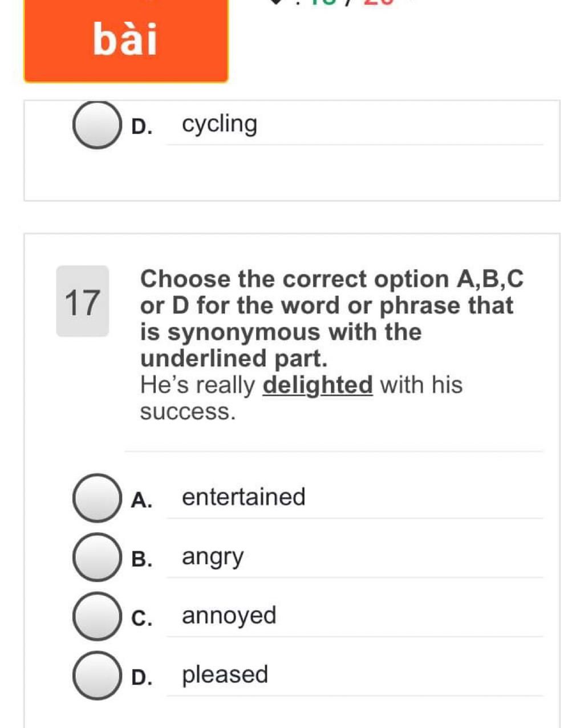This screenshot has width=584, height=728.
Task: Click the "C." letter label
Action: click(x=141, y=619)
